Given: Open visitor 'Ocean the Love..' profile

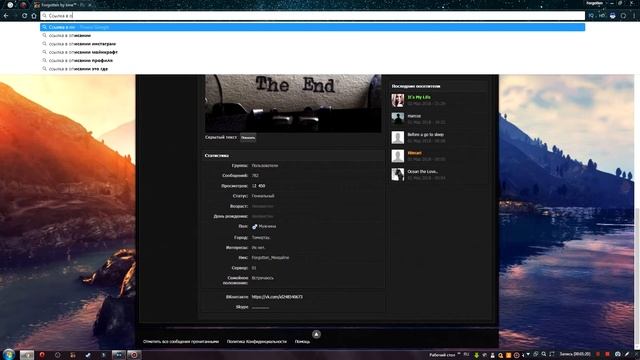Looking at the screenshot, I should pyautogui.click(x=422, y=171).
